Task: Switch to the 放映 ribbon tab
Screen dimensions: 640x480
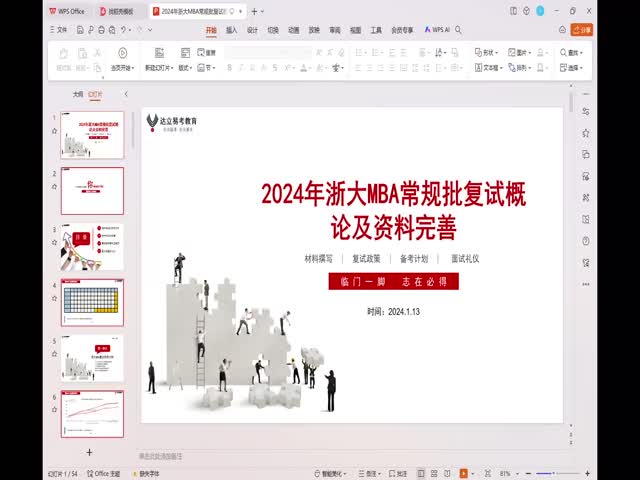Action: click(x=314, y=30)
